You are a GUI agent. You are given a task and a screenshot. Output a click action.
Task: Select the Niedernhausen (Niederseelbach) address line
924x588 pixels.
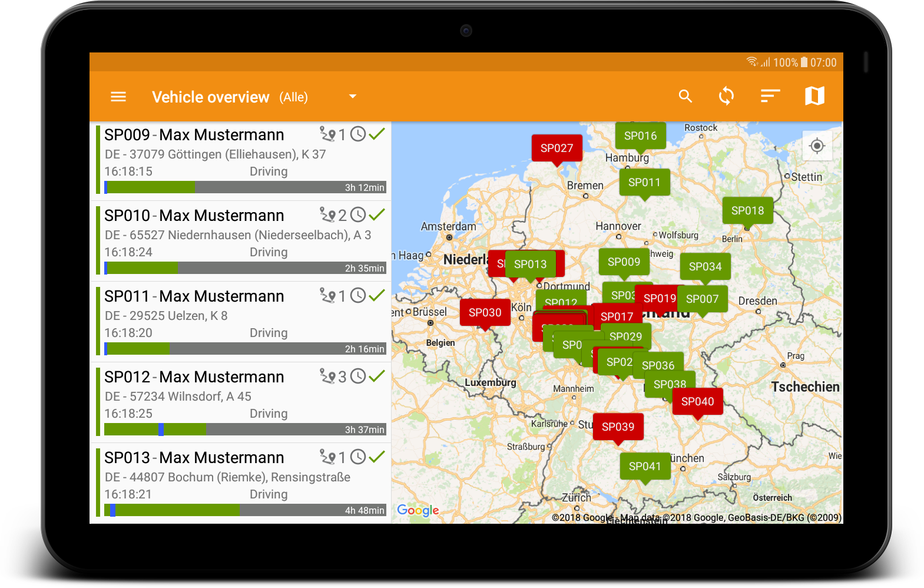point(238,235)
